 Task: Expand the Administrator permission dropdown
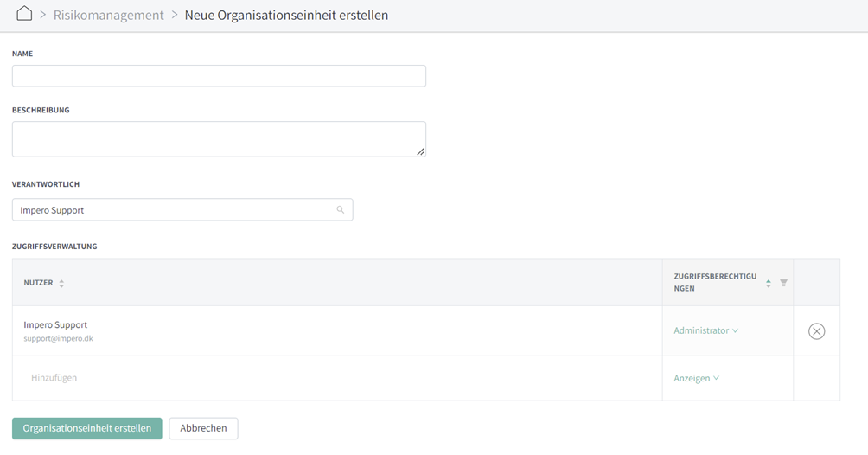point(705,330)
